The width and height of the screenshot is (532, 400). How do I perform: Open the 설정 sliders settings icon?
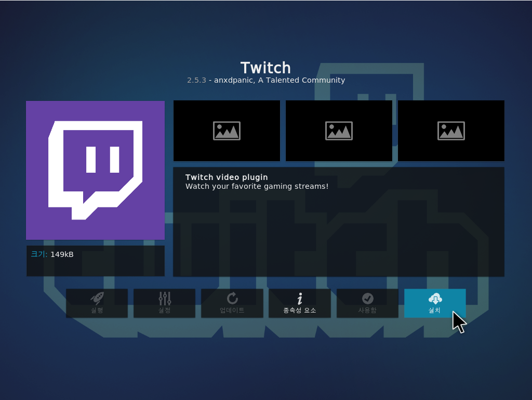(164, 298)
